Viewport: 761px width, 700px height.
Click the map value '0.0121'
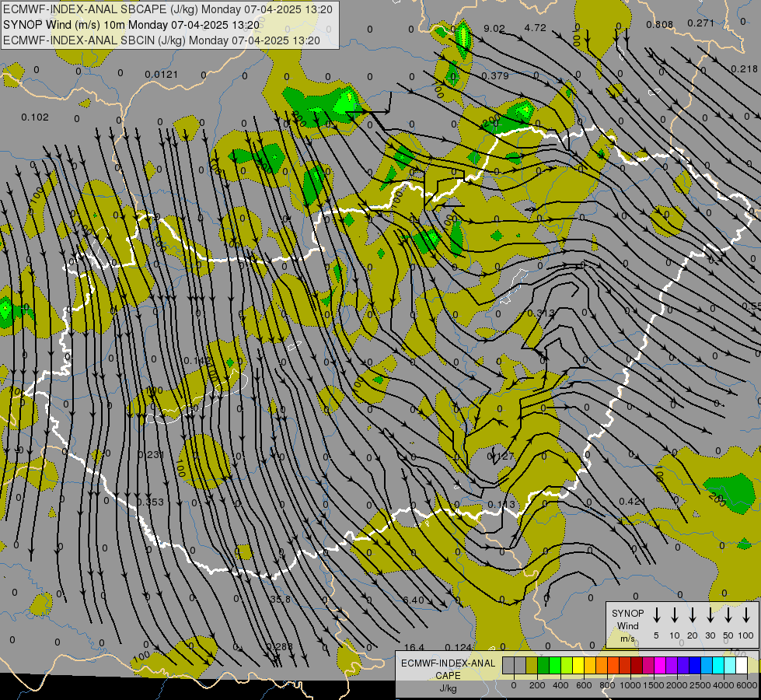[x=161, y=75]
